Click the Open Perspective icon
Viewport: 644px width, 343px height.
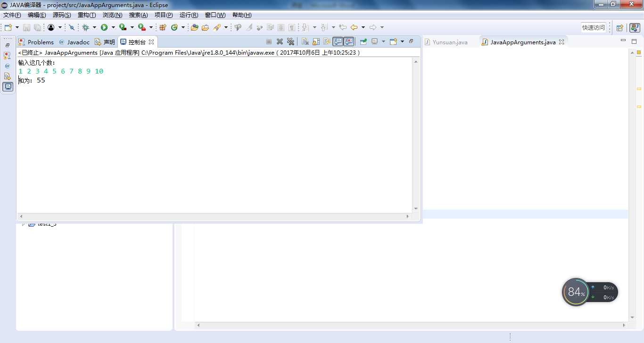620,28
